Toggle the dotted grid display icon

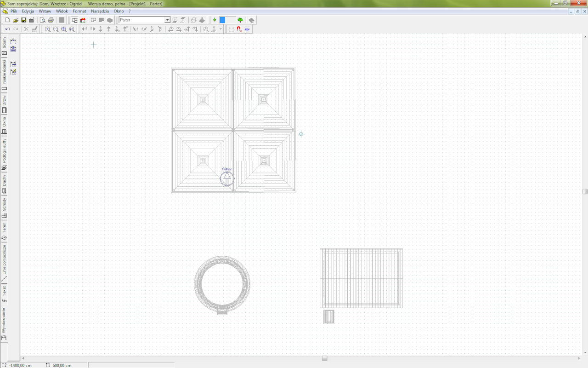click(231, 29)
